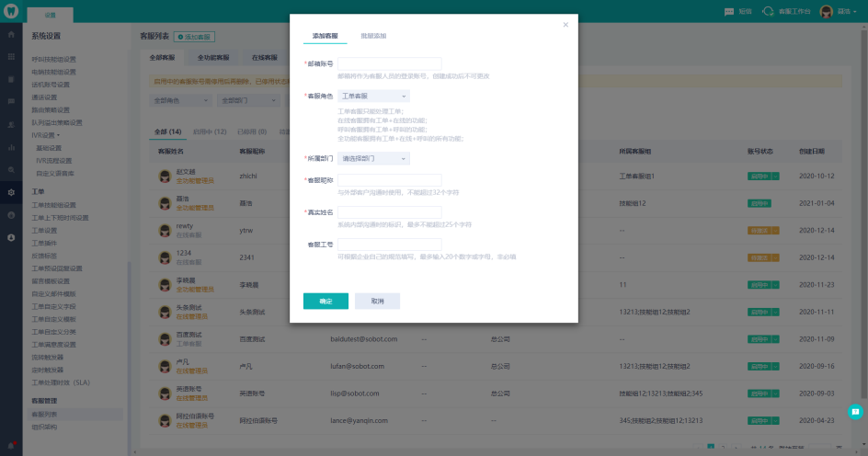Open the 客服角色 dropdown showing 工单客服
The image size is (868, 456).
[x=373, y=97]
